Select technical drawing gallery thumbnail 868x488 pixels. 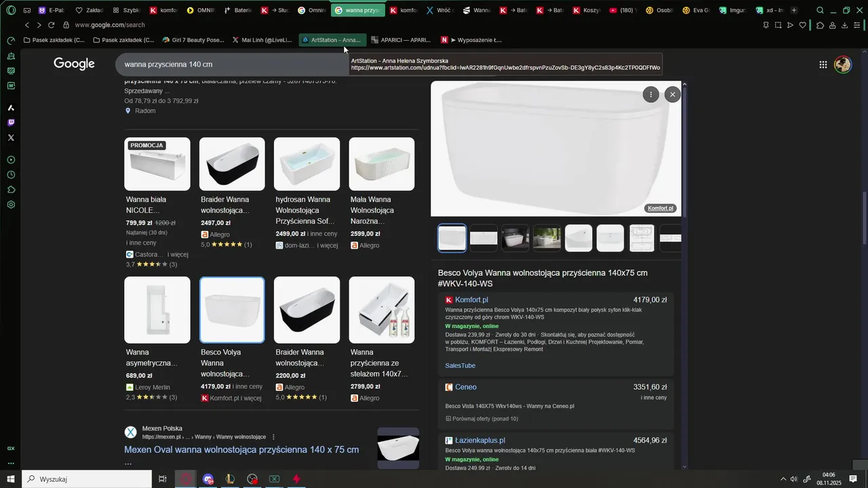click(x=642, y=238)
